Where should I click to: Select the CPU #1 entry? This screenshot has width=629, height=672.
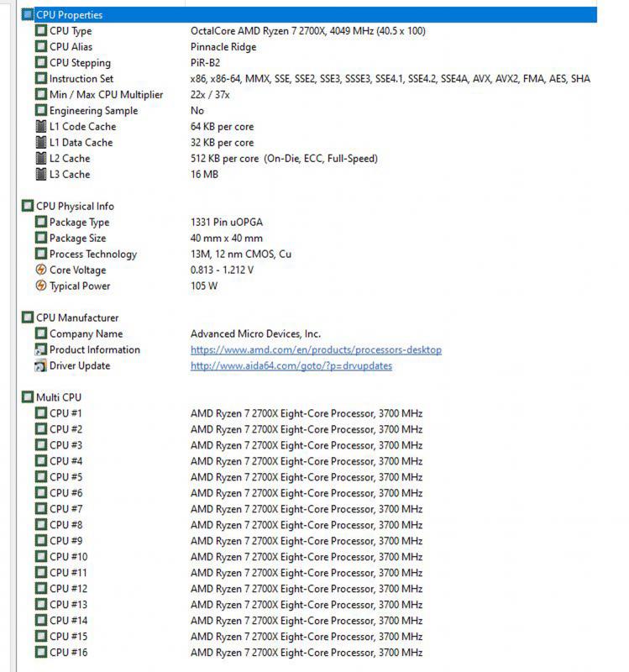[x=229, y=413]
